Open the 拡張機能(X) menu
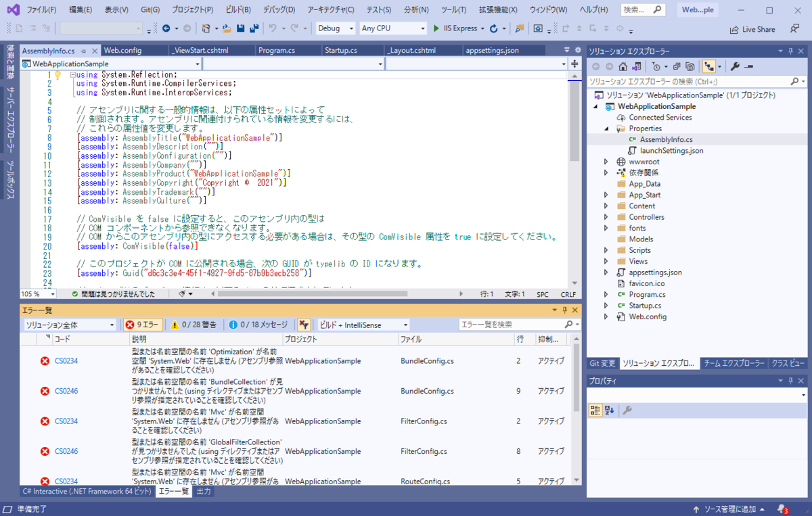 [x=498, y=10]
